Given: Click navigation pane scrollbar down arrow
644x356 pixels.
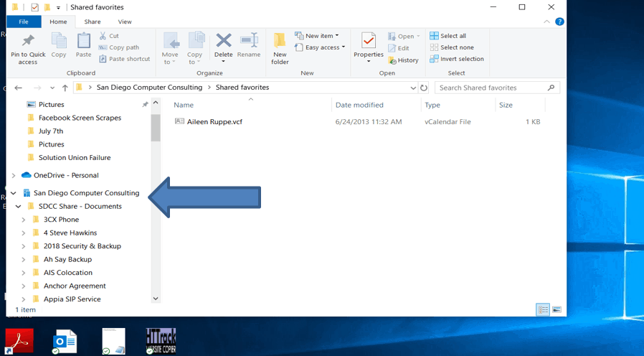Looking at the screenshot, I should point(156,299).
